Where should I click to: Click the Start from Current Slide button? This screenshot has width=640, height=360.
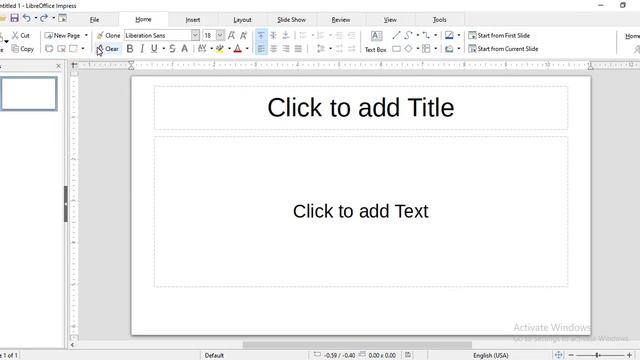pos(503,49)
